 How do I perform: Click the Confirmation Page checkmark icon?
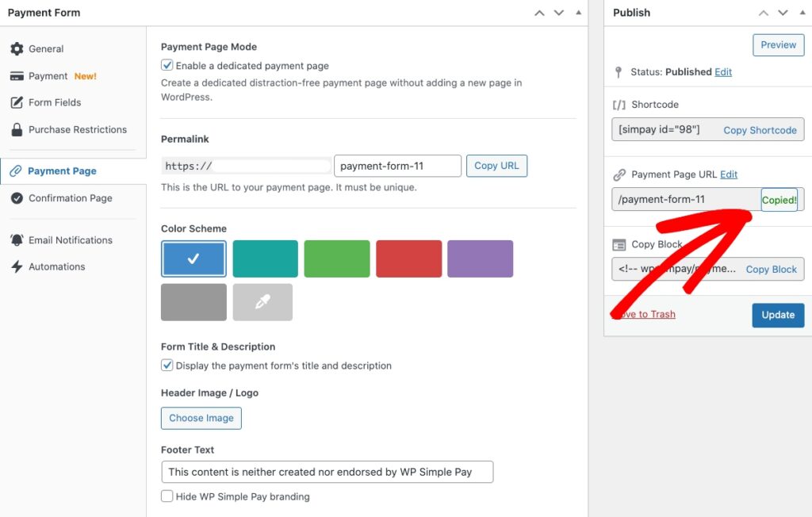click(x=17, y=198)
